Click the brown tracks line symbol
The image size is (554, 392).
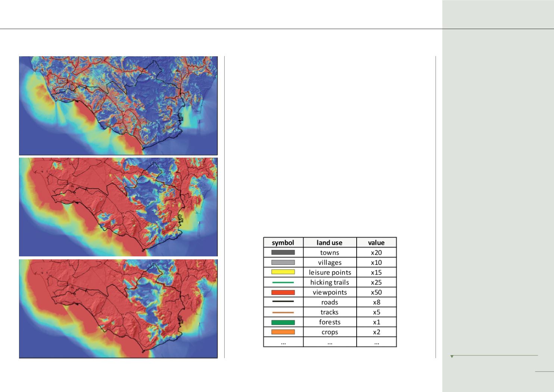point(283,312)
